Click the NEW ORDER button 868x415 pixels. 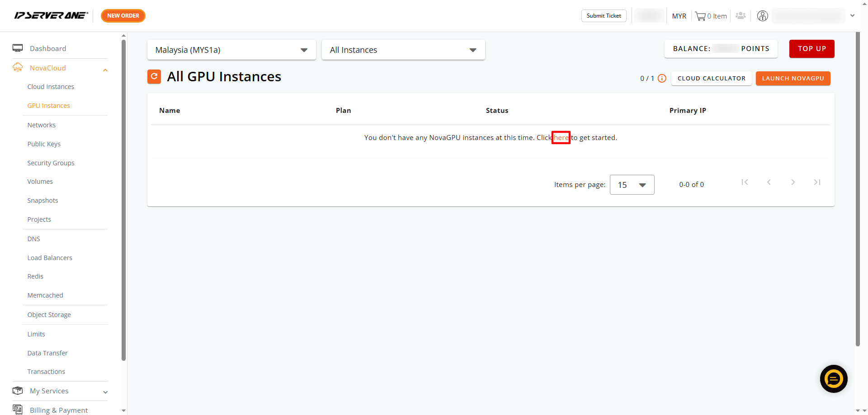(x=123, y=16)
